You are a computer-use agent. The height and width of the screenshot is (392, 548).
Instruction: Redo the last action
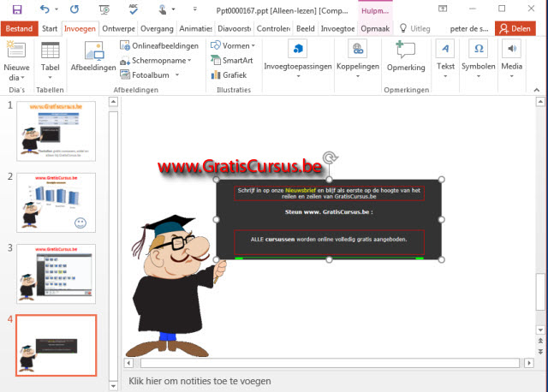pyautogui.click(x=74, y=9)
